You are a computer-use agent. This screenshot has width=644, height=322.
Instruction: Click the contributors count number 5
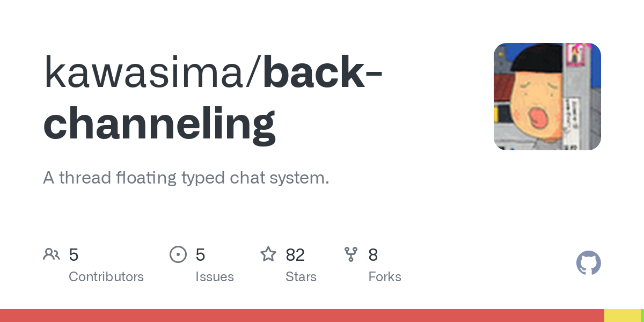[x=74, y=255]
